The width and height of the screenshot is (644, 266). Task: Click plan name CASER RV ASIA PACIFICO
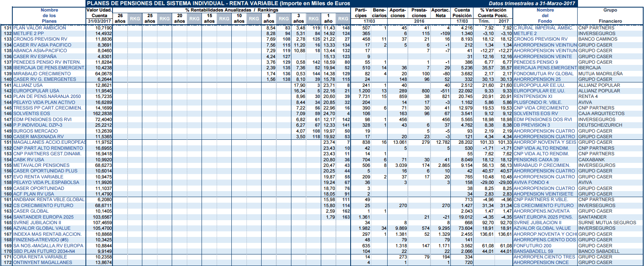(x=42, y=45)
